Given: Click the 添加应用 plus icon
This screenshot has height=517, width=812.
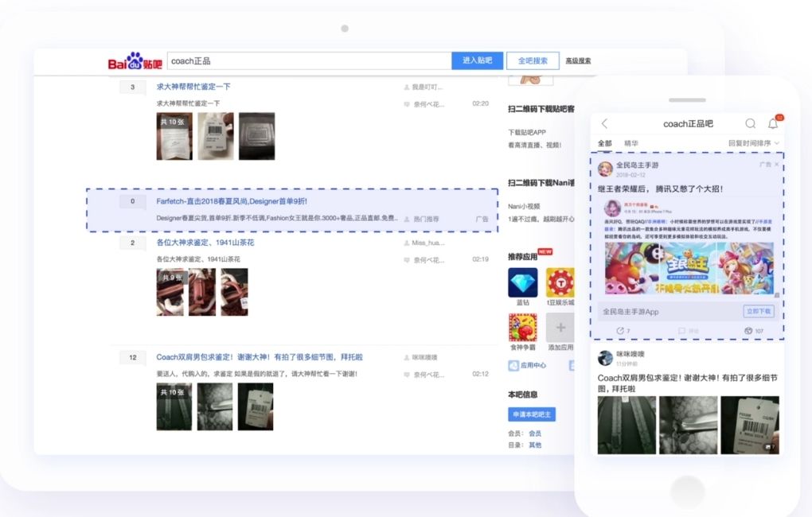Looking at the screenshot, I should [x=561, y=327].
